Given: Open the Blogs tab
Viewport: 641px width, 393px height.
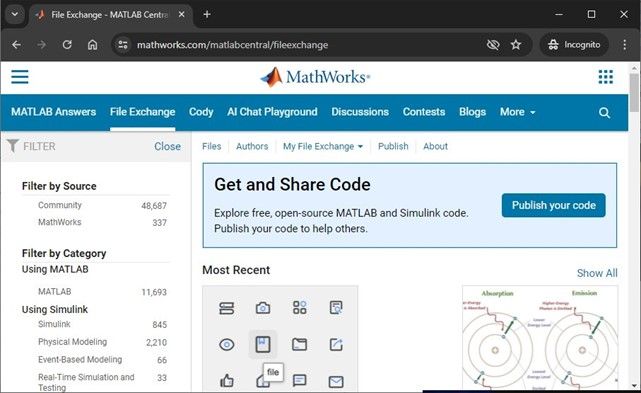Looking at the screenshot, I should click(x=472, y=112).
